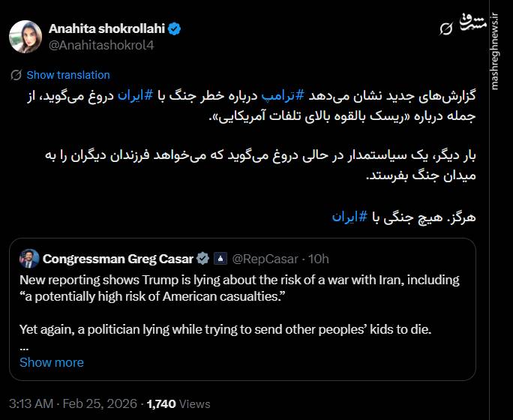
Task: Open Congressman Greg Casar's small avatar
Action: tap(30, 259)
